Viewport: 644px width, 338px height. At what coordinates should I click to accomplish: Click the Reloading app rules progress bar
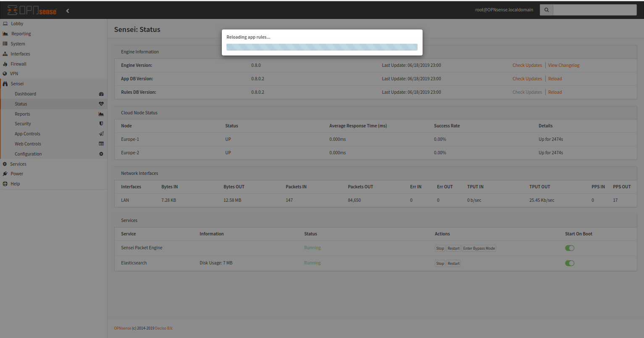[x=322, y=47]
